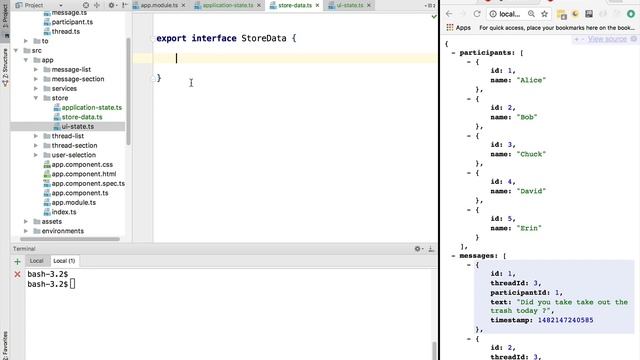Open the editor tab list dropdown icon

pos(429,5)
